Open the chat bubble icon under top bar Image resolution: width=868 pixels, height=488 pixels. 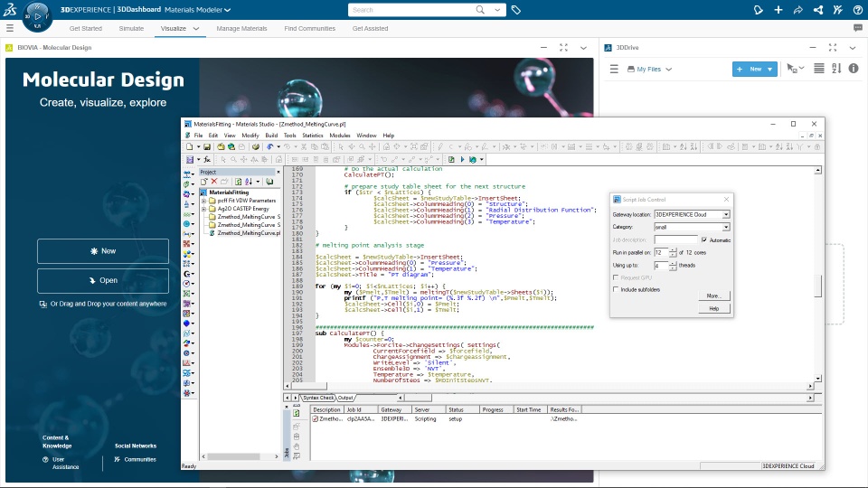point(858,28)
